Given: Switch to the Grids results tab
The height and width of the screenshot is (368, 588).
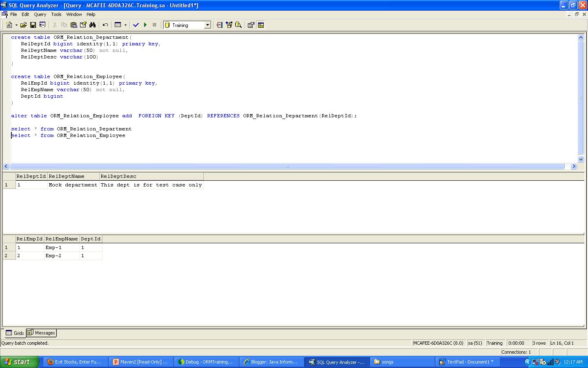Looking at the screenshot, I should click(x=15, y=333).
